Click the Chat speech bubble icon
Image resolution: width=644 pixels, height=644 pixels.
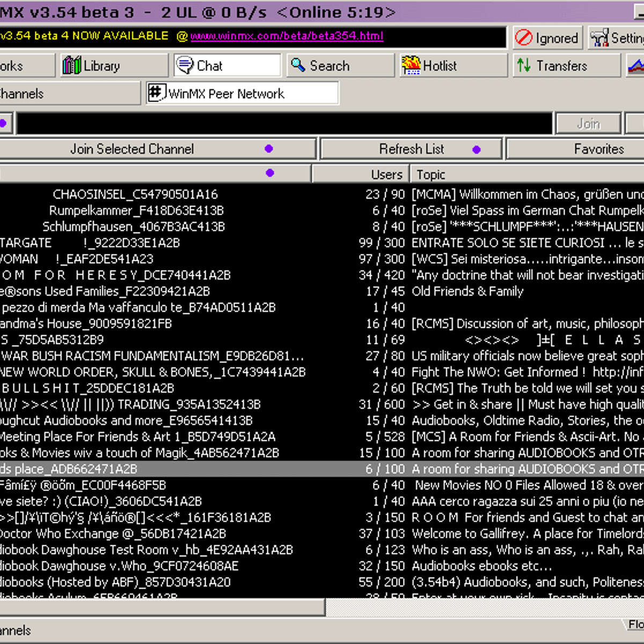pos(185,65)
